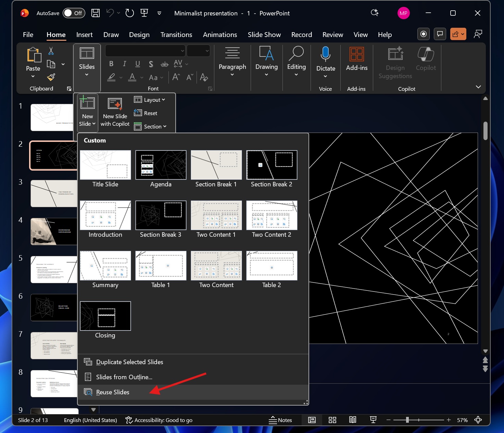Toggle AutoSave on
The width and height of the screenshot is (504, 433).
click(74, 13)
